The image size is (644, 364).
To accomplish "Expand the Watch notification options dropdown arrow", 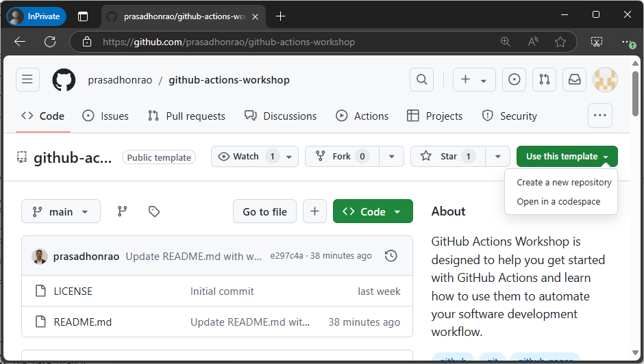I will tap(289, 157).
